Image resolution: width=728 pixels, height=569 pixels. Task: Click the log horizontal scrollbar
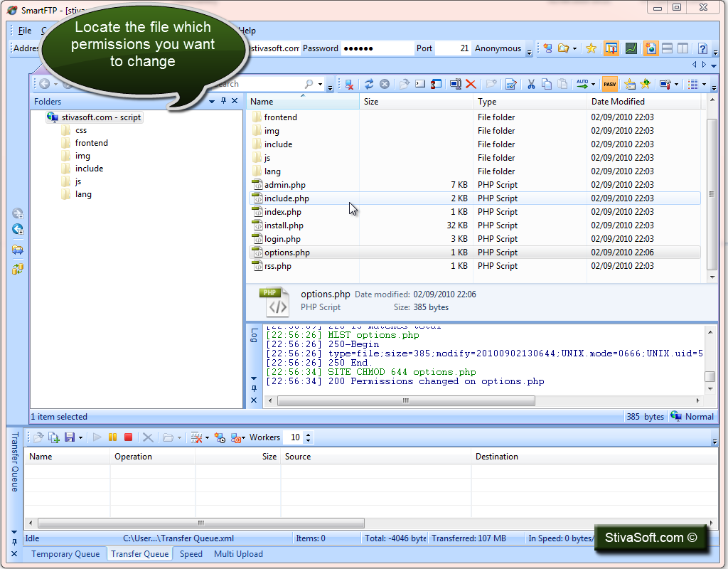click(406, 400)
